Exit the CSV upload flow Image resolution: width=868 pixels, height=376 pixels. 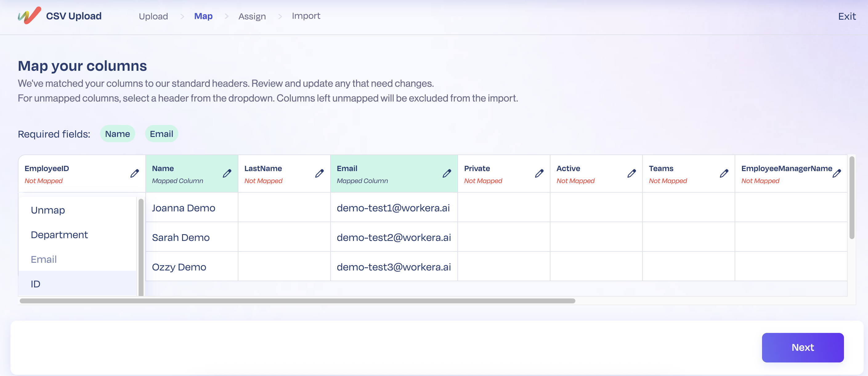(x=847, y=16)
